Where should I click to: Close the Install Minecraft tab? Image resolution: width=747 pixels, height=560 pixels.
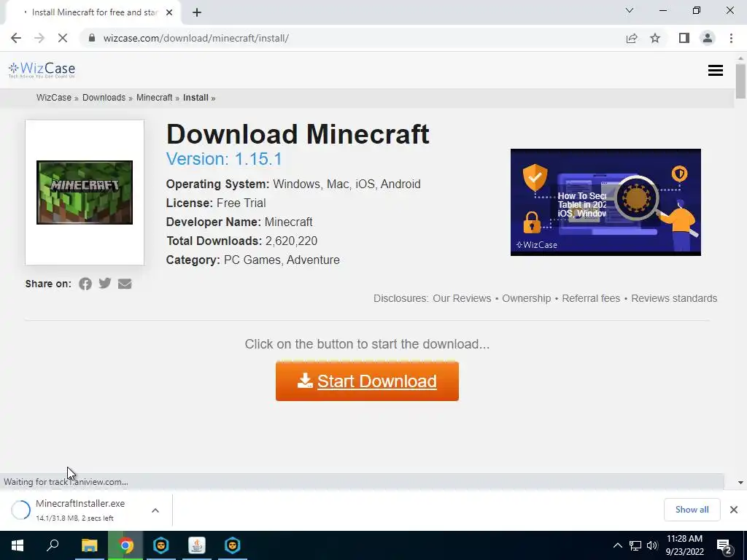coord(169,12)
